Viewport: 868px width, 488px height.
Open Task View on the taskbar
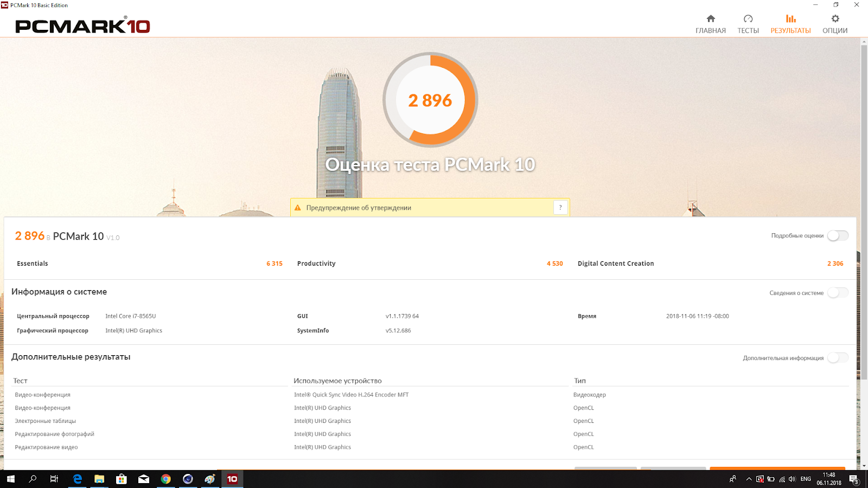pyautogui.click(x=54, y=479)
